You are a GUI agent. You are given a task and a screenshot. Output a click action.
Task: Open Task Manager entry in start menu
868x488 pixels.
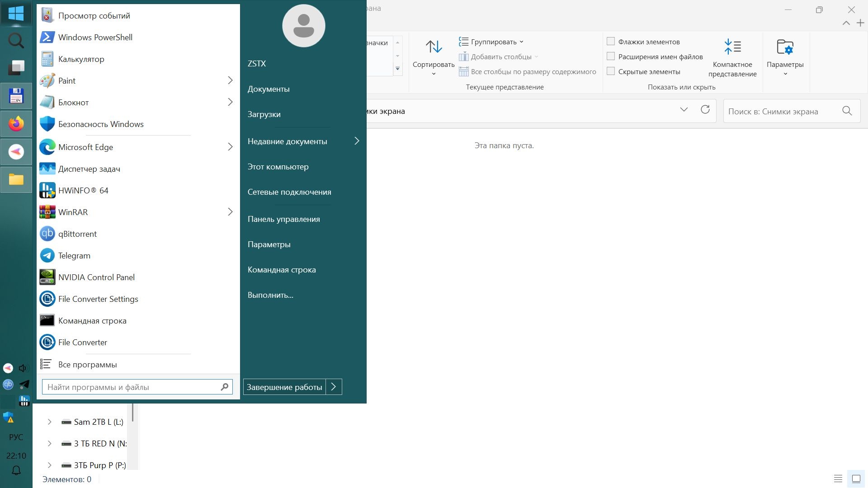point(89,169)
